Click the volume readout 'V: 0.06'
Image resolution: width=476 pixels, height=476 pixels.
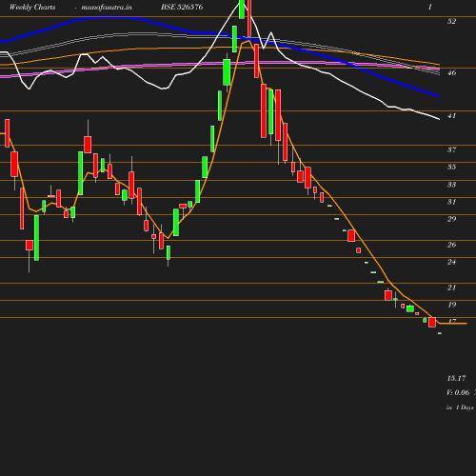tap(458, 392)
